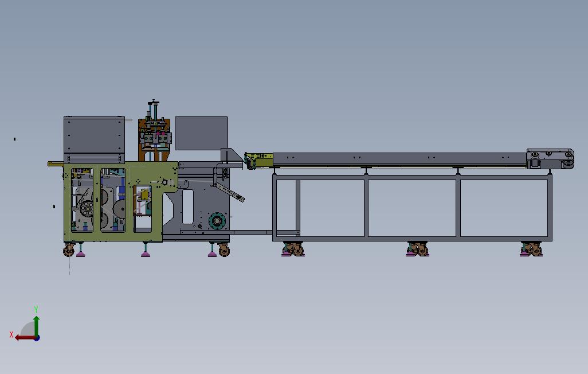Viewport: 588px width, 374px height.
Task: Select the long gray conveyor belt top rail
Action: 399,158
